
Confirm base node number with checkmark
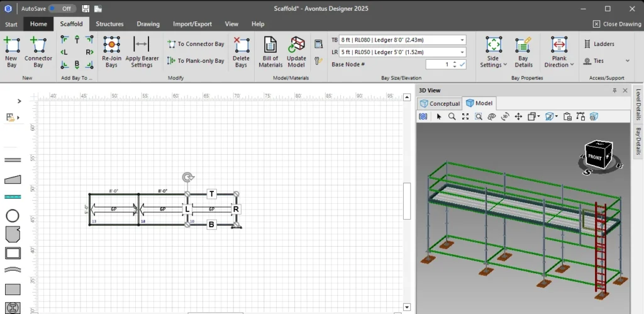(x=463, y=64)
